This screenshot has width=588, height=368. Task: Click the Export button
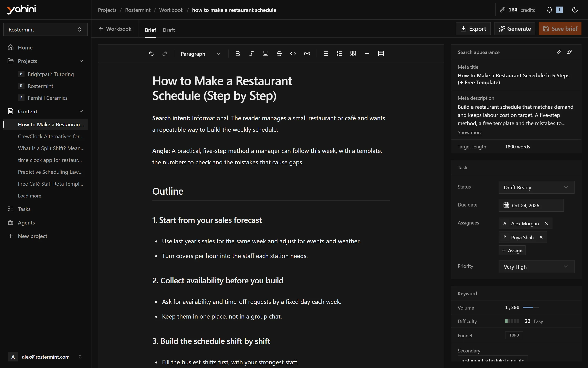[x=473, y=29]
